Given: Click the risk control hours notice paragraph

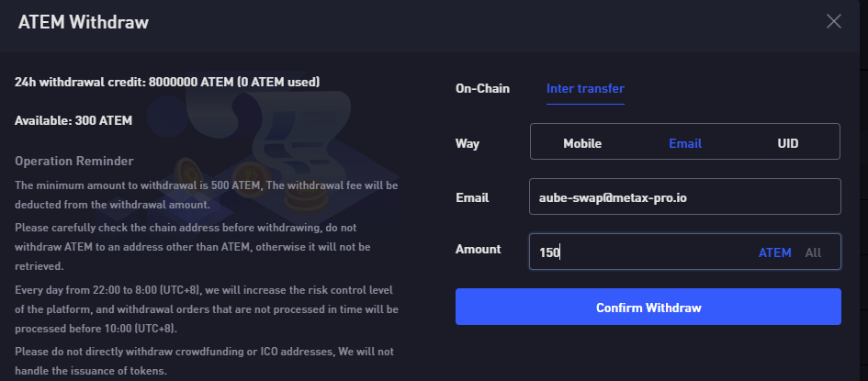Looking at the screenshot, I should point(207,309).
